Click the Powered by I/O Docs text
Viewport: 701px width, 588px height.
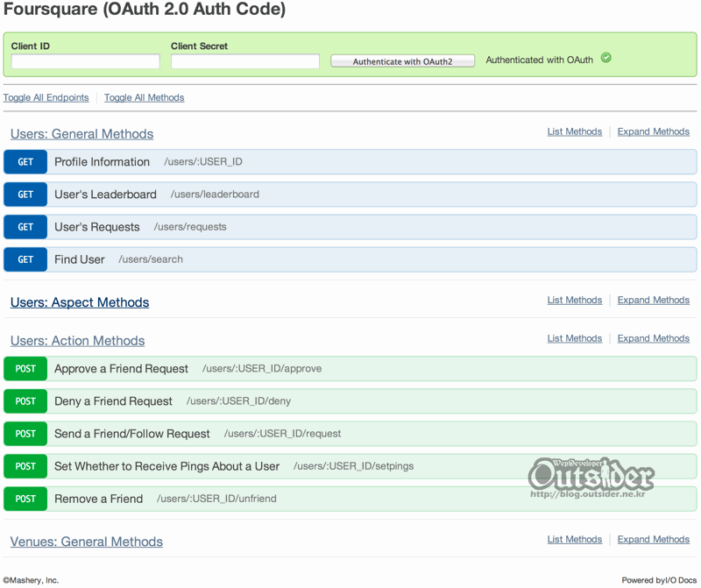click(659, 580)
